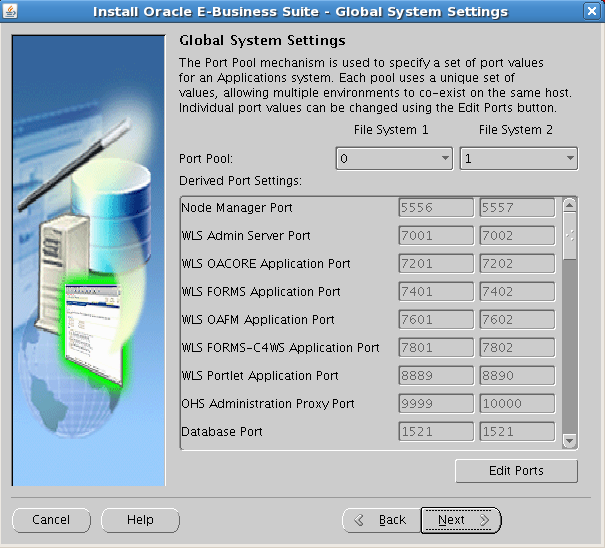Open File System 2 Port Pool dropdown
This screenshot has width=605, height=548.
(519, 159)
